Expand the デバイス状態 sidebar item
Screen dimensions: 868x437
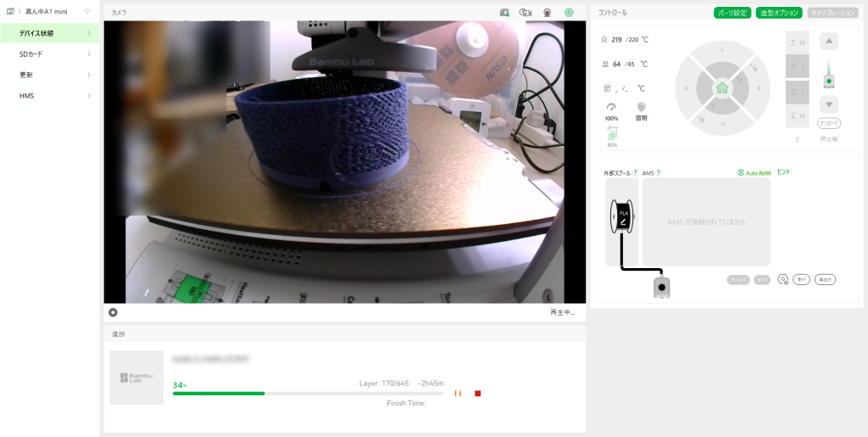click(x=49, y=33)
